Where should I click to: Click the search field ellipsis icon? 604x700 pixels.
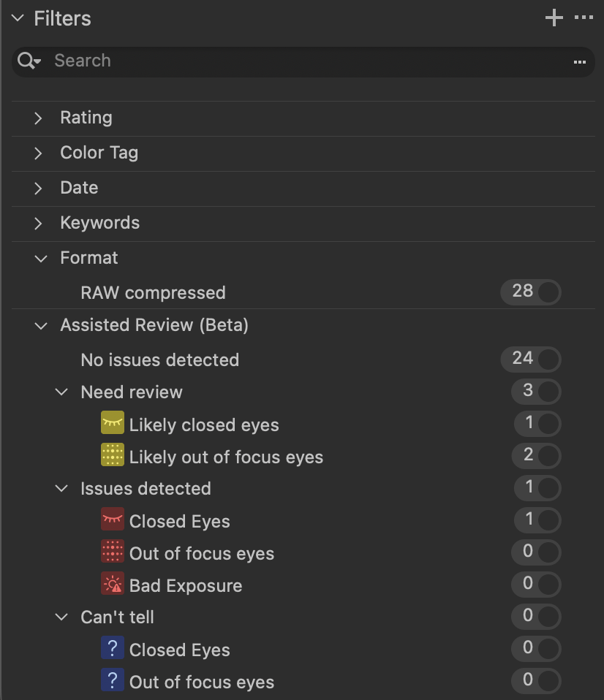click(x=580, y=62)
